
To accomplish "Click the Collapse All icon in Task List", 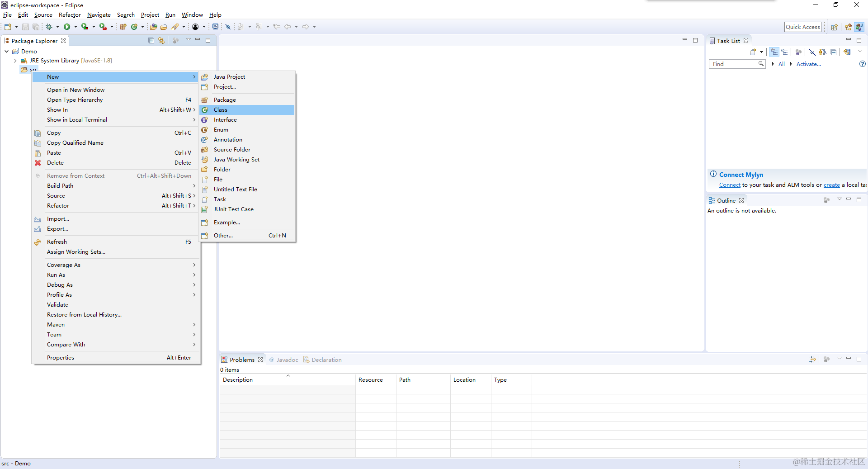I will [833, 52].
